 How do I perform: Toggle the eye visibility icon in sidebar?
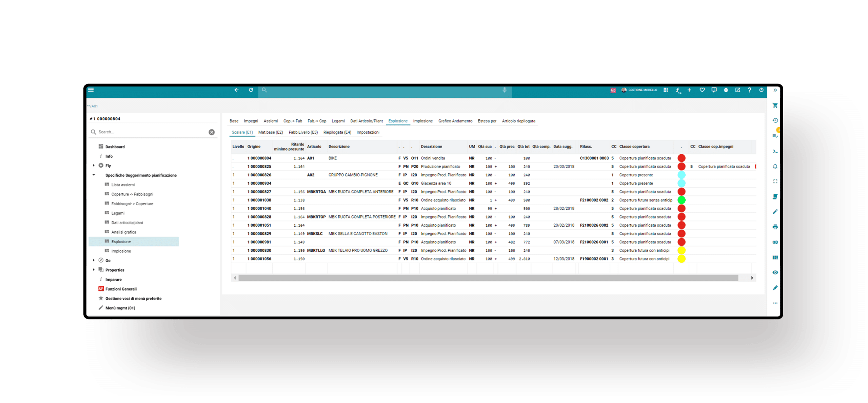click(775, 272)
